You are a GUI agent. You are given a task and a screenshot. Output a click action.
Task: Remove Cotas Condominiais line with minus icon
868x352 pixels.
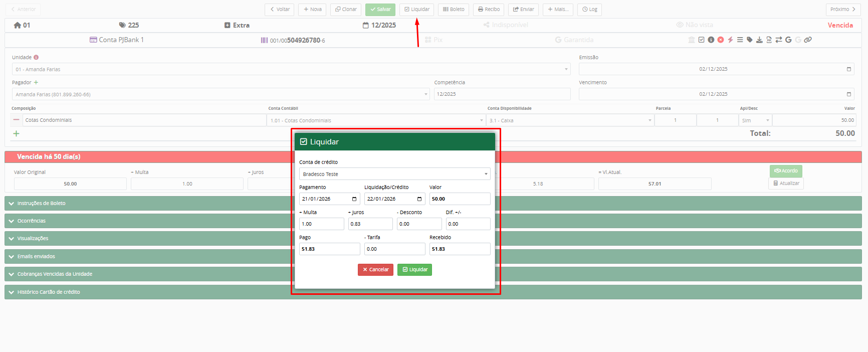click(16, 120)
